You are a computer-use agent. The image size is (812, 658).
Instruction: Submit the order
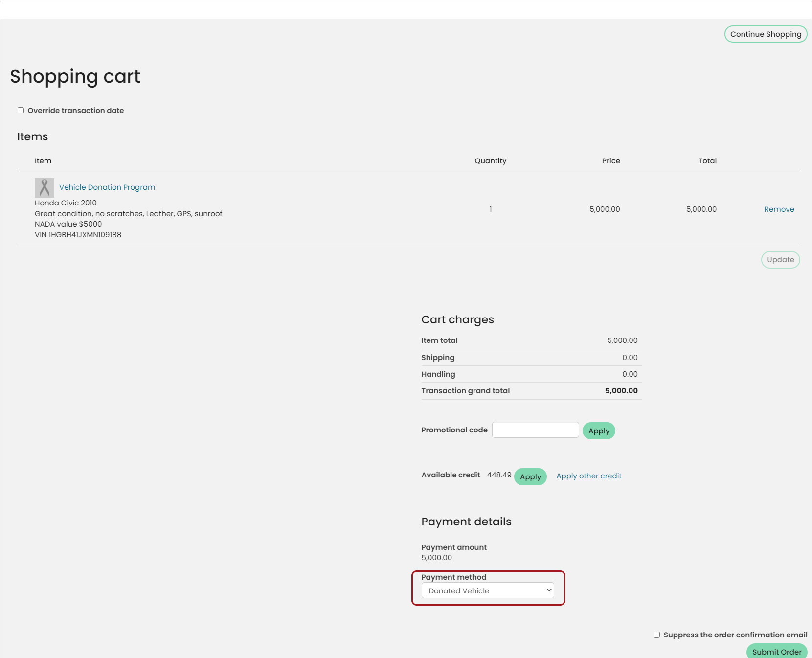tap(777, 651)
